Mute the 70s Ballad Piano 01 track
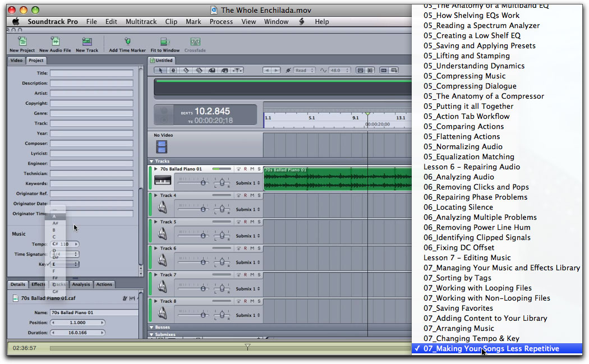This screenshot has width=589, height=364. (252, 169)
